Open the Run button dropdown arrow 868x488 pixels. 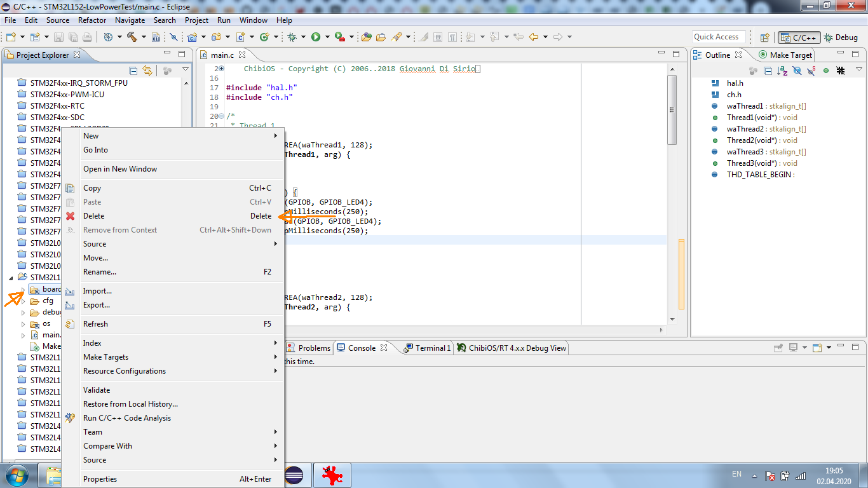tap(327, 37)
